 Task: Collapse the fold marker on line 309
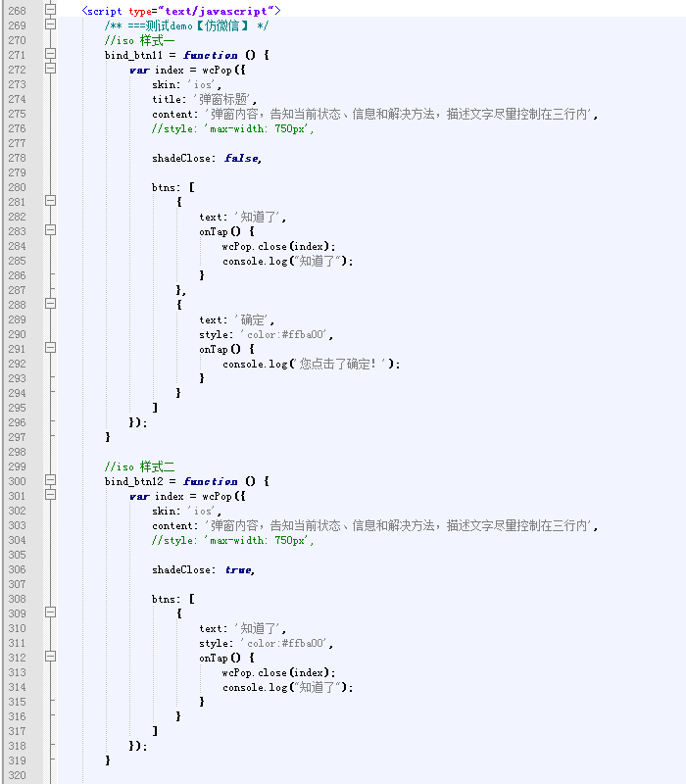click(51, 612)
